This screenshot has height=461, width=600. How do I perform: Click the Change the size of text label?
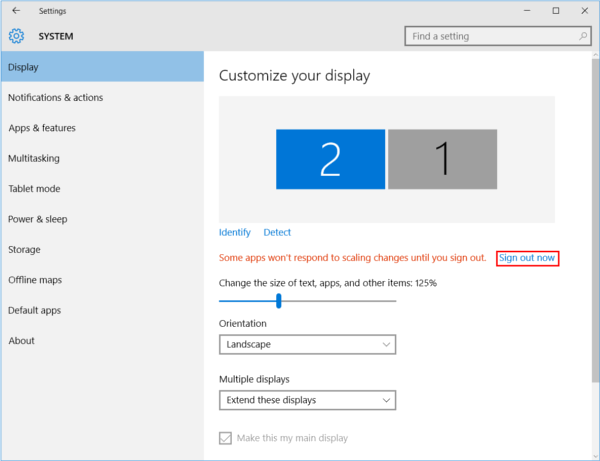pyautogui.click(x=328, y=283)
